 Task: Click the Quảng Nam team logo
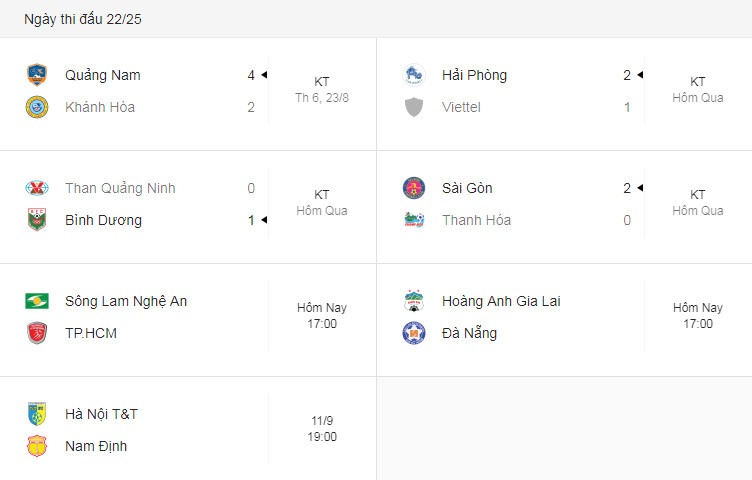37,75
